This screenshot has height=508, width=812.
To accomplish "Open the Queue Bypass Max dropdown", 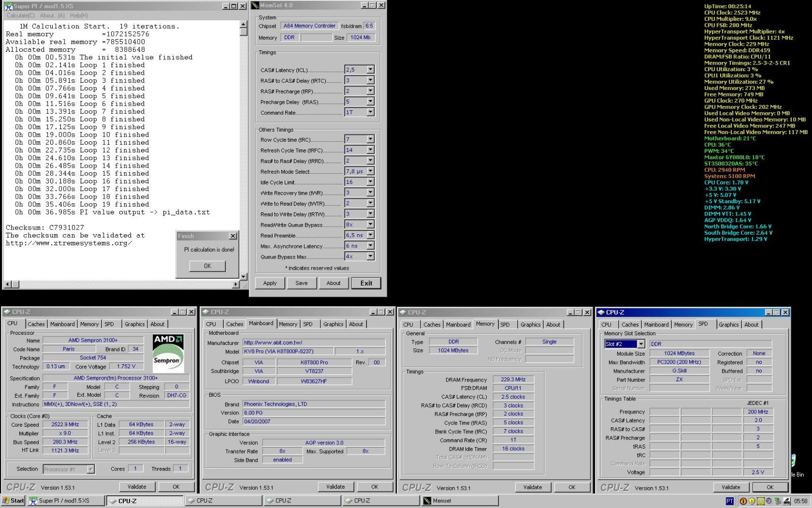I will (x=370, y=257).
